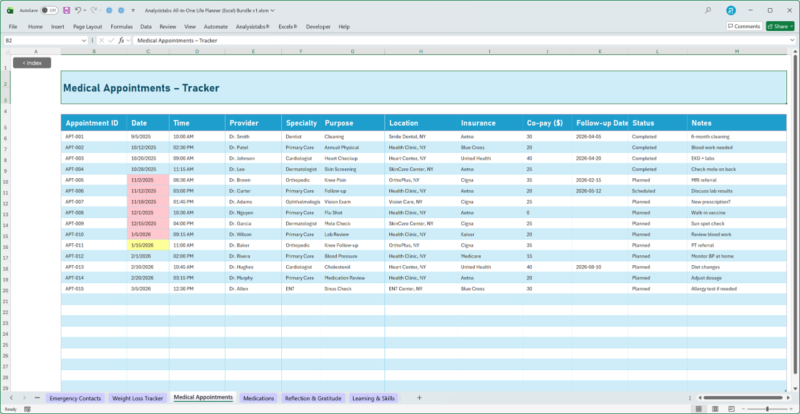Adjust the zoom slider in status bar
Image resolution: width=800 pixels, height=414 pixels.
[x=765, y=409]
